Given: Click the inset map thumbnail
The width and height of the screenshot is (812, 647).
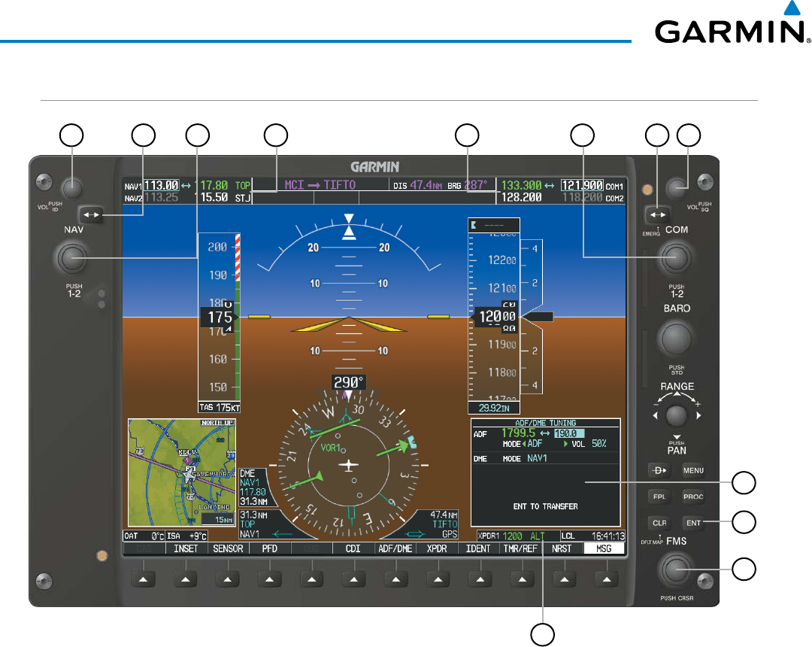Looking at the screenshot, I should [182, 472].
